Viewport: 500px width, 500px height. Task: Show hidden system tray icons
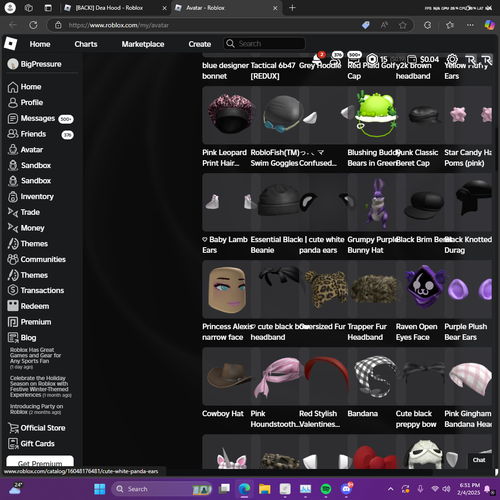point(391,489)
